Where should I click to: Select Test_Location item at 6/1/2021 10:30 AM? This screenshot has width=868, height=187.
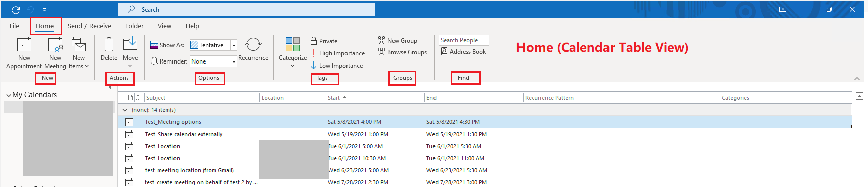[x=485, y=158]
